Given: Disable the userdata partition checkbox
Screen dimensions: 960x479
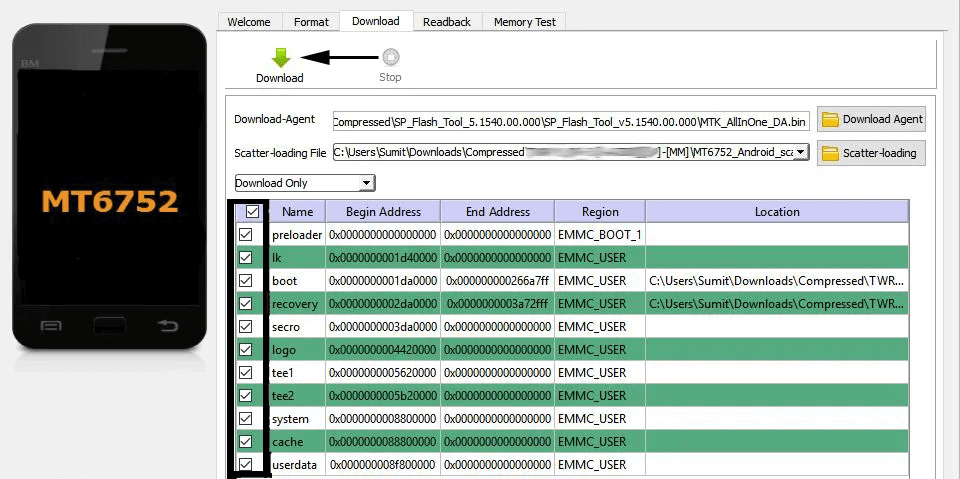Looking at the screenshot, I should coord(245,465).
